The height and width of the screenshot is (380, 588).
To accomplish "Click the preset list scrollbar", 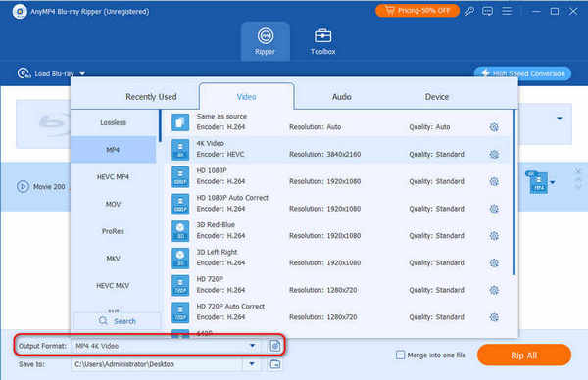I will point(514,192).
